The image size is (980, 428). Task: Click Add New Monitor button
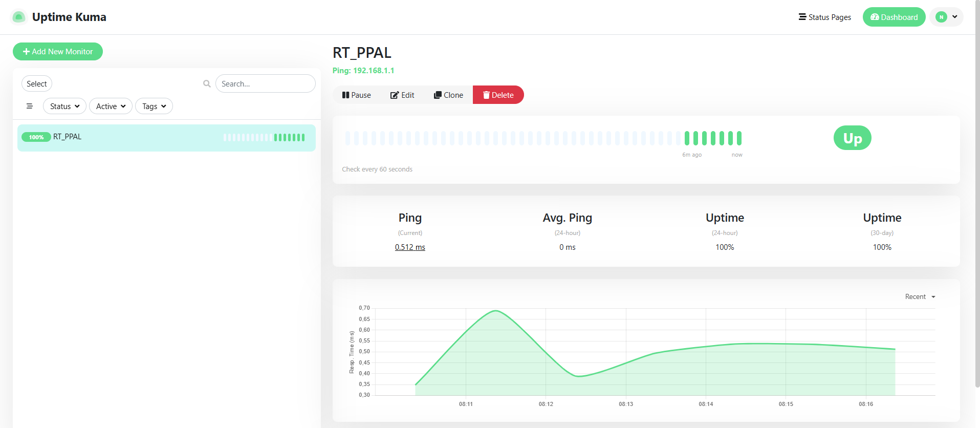[58, 52]
